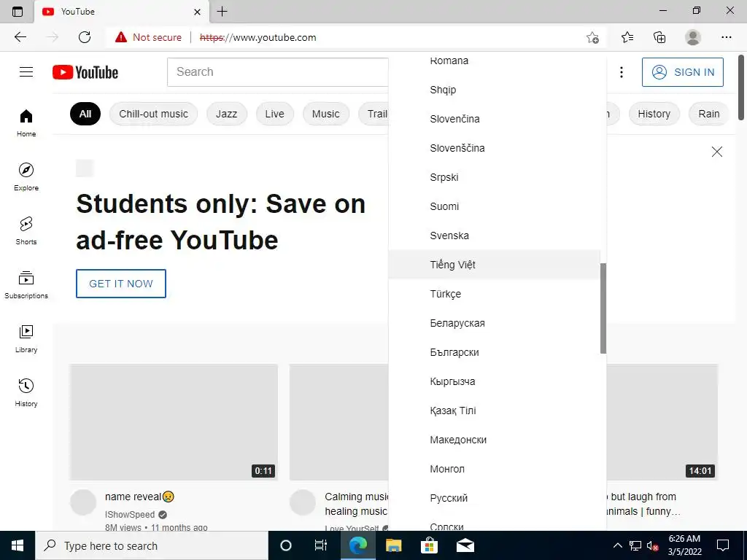Image resolution: width=747 pixels, height=560 pixels.
Task: Open File Explorer from taskbar
Action: (x=393, y=545)
